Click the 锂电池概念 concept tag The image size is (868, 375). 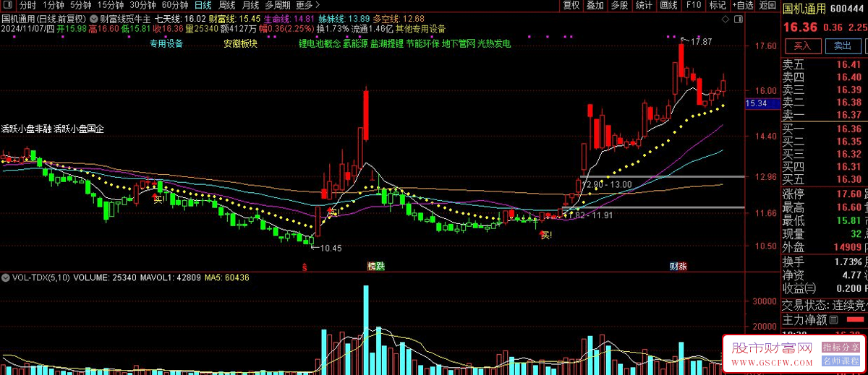[x=320, y=43]
